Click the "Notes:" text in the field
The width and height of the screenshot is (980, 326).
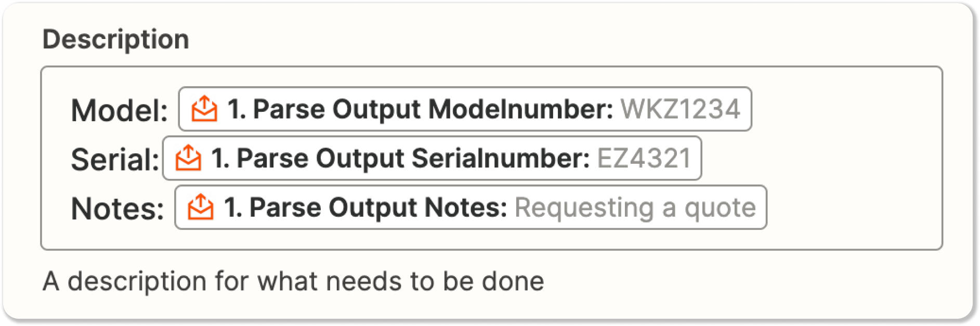117,209
